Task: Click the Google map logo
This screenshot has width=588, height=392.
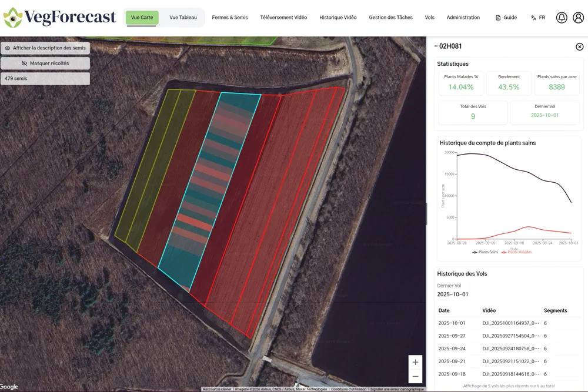Action: [9, 387]
